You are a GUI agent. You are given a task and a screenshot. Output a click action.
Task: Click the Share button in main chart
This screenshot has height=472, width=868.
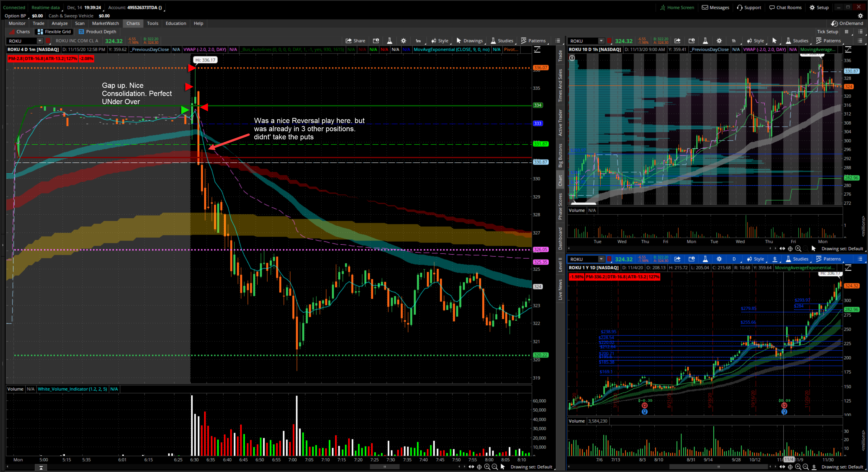tap(355, 41)
